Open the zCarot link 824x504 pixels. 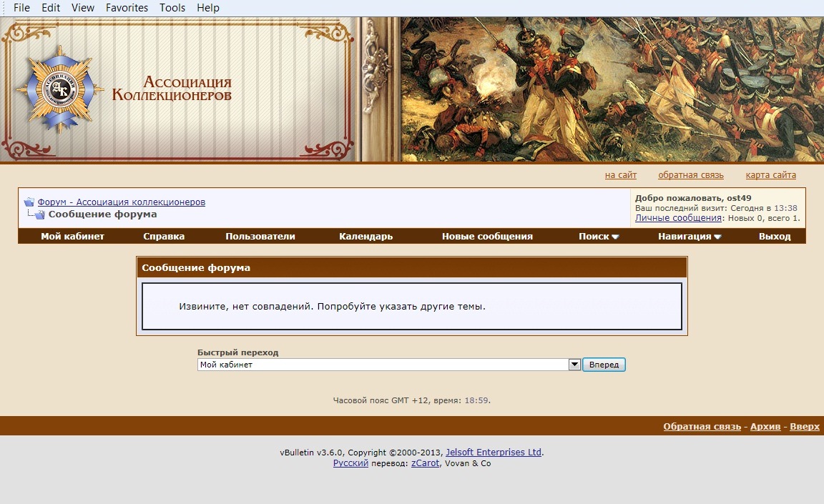[425, 463]
